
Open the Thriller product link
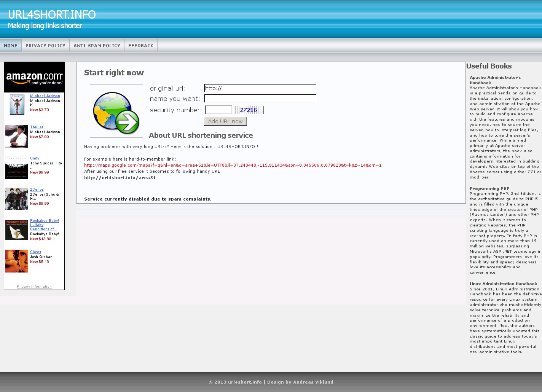coord(37,127)
